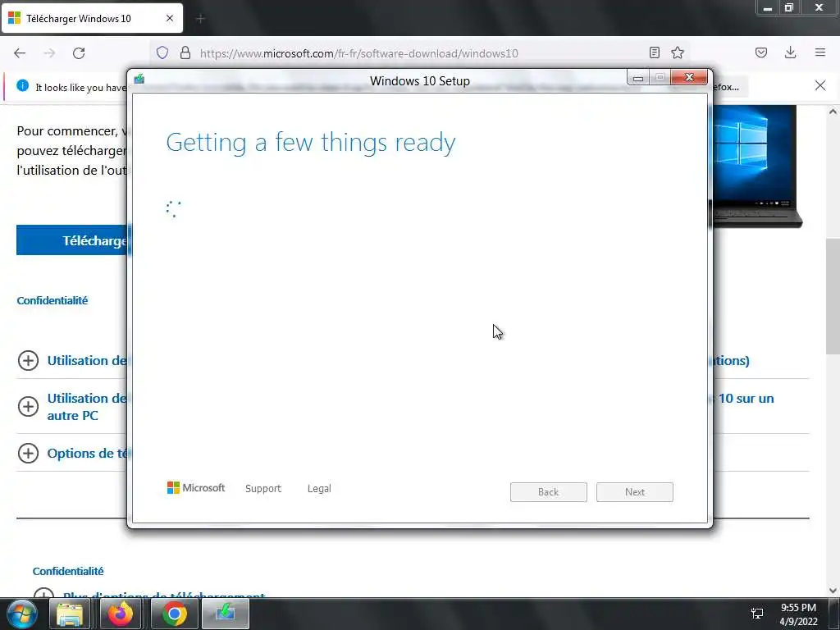Expand the first Utilisation de section
The image size is (840, 630).
(28, 361)
